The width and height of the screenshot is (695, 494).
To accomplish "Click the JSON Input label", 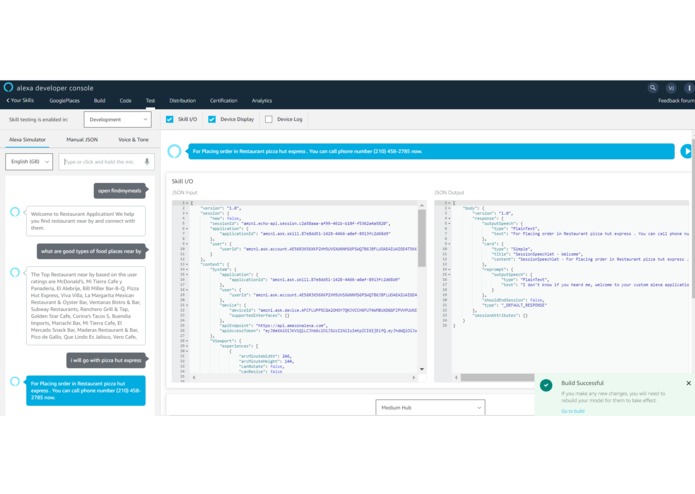I will 184,192.
